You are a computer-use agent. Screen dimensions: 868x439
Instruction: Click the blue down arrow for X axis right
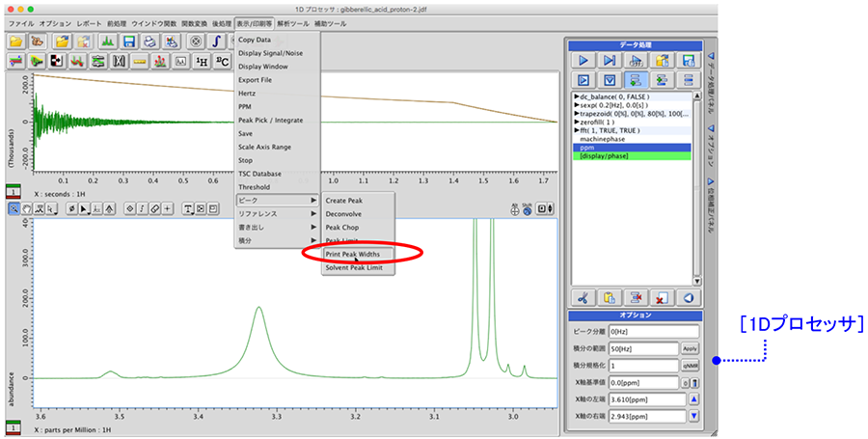693,416
